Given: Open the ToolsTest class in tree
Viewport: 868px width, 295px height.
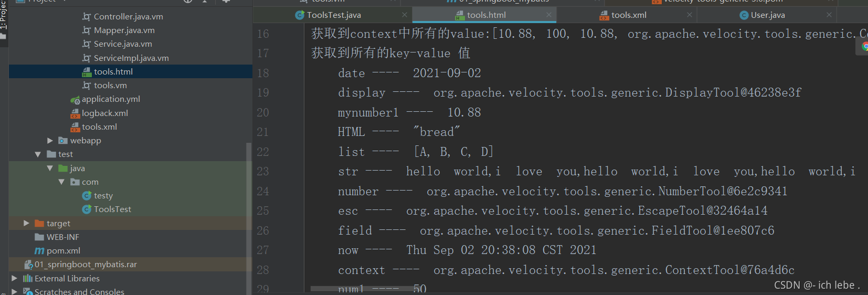Looking at the screenshot, I should point(112,209).
